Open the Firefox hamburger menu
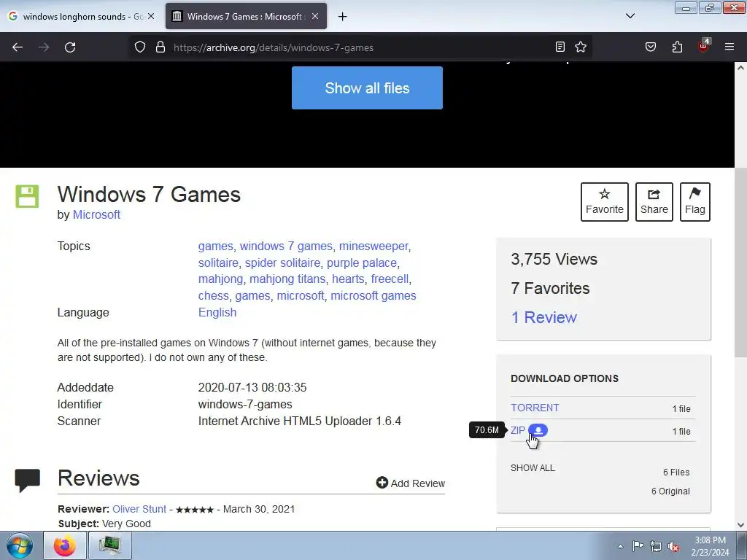This screenshot has height=560, width=747. click(x=729, y=47)
